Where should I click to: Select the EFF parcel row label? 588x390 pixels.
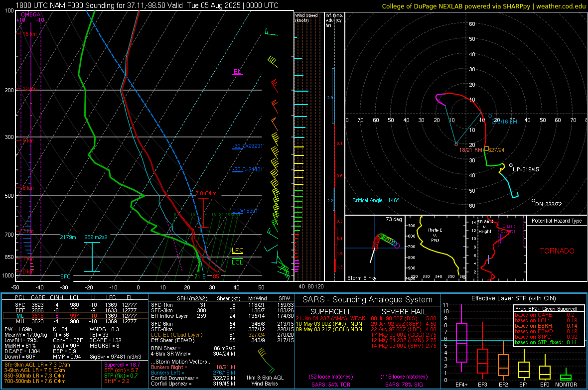[x=20, y=310]
